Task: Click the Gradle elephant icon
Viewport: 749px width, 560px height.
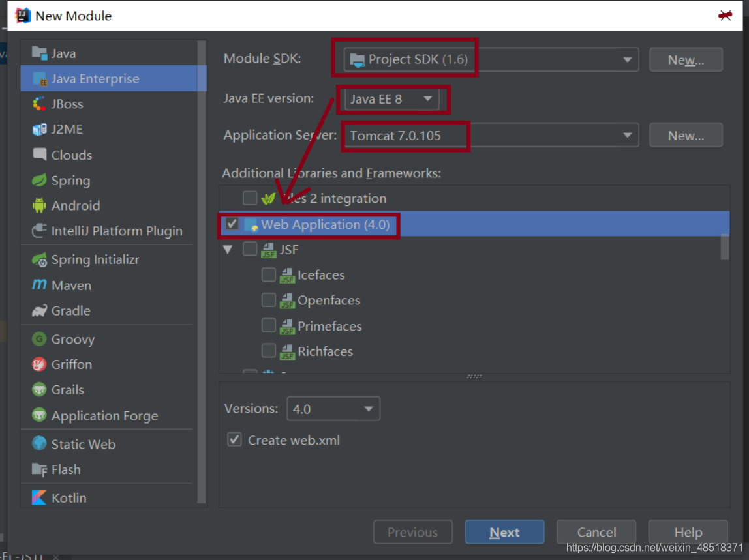Action: click(39, 311)
